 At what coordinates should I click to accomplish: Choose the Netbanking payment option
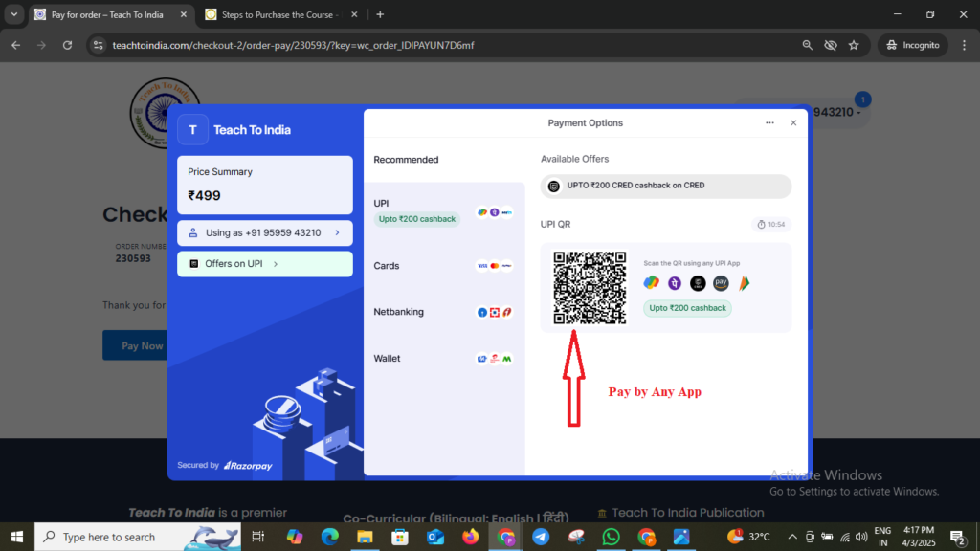pos(444,312)
